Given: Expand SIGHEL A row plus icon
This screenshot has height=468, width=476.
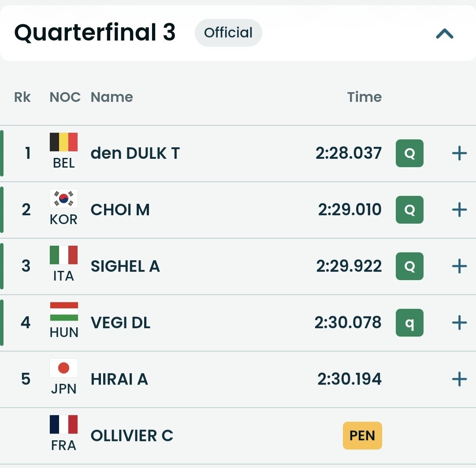Looking at the screenshot, I should (x=459, y=266).
